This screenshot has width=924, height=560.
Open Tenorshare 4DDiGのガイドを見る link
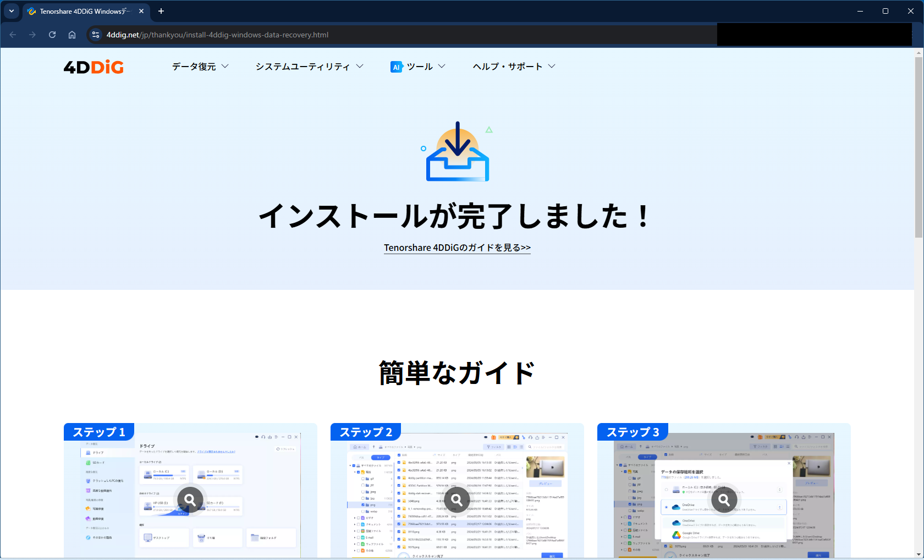click(457, 248)
